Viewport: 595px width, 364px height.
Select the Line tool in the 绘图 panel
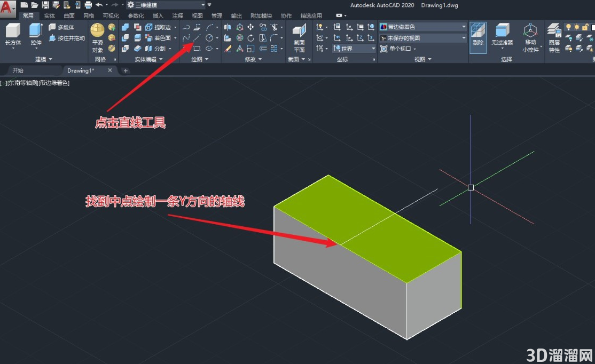click(197, 38)
